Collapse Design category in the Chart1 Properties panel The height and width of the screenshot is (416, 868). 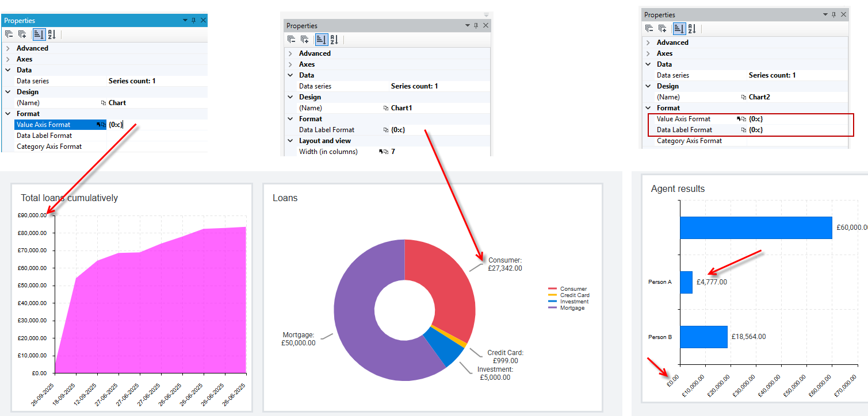click(290, 97)
